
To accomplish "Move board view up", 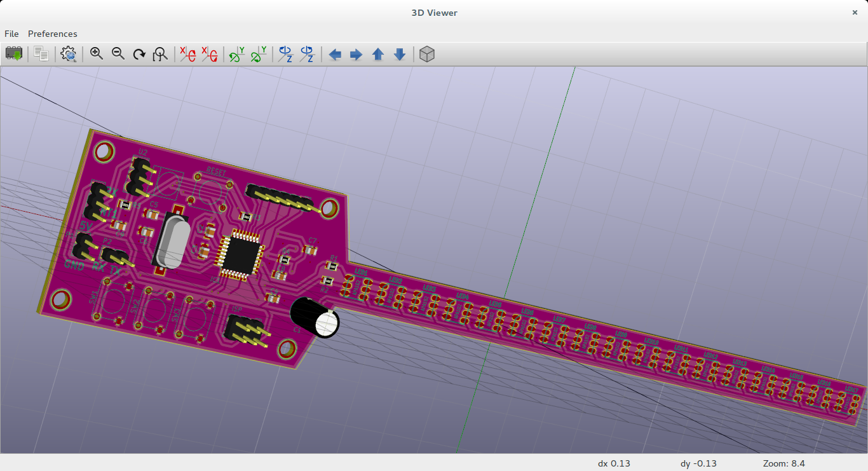I will 377,54.
